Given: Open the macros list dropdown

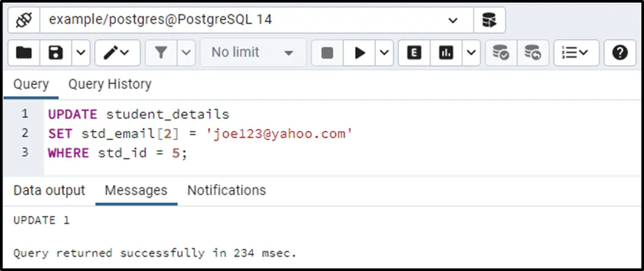Looking at the screenshot, I should tap(577, 53).
